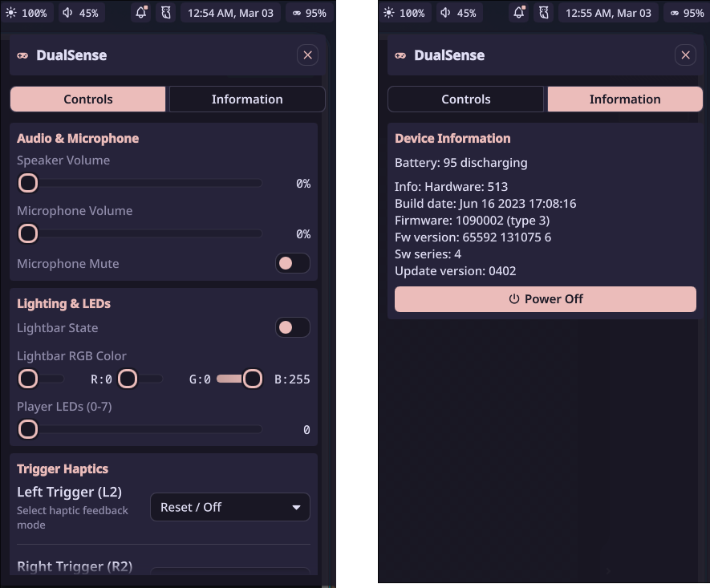Click the Speaker Volume slider handle
Viewport: 710px width, 588px height.
pos(28,184)
